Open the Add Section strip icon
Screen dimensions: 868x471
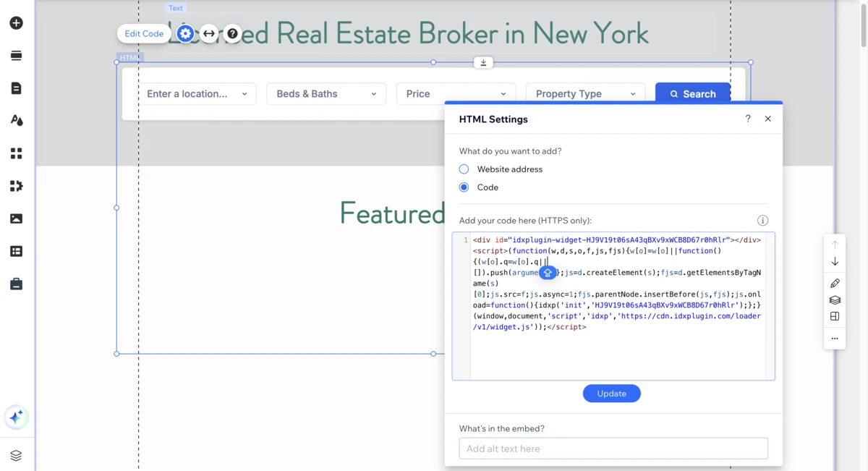(16, 56)
